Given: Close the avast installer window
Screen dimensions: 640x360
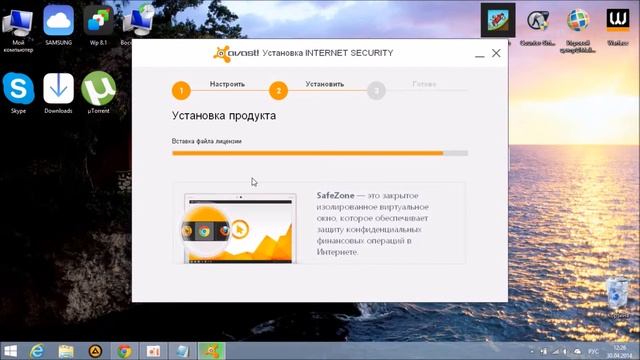Looking at the screenshot, I should click(x=496, y=53).
